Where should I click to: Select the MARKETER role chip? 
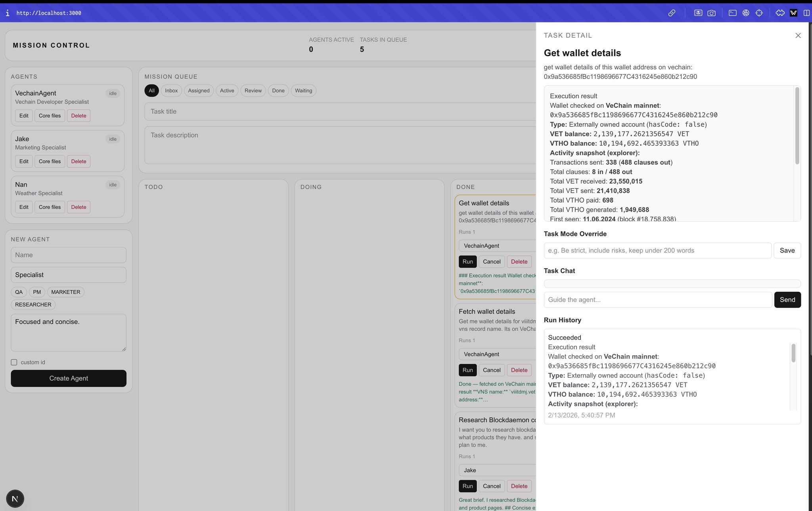[65, 292]
